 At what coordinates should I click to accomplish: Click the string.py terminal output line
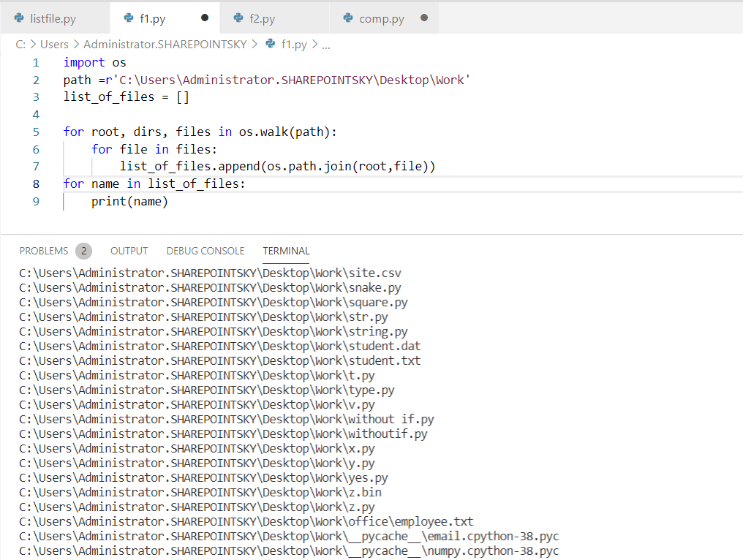(x=214, y=332)
